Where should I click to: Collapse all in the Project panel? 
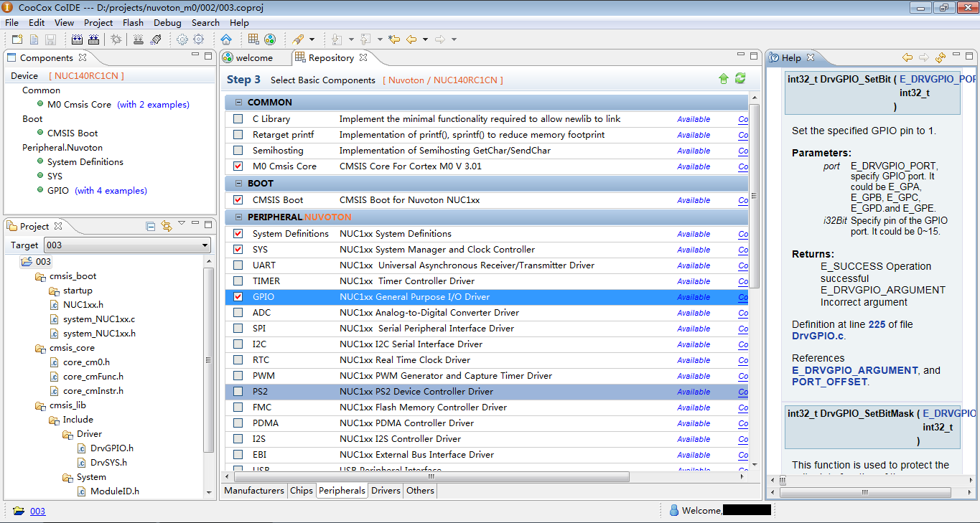151,226
